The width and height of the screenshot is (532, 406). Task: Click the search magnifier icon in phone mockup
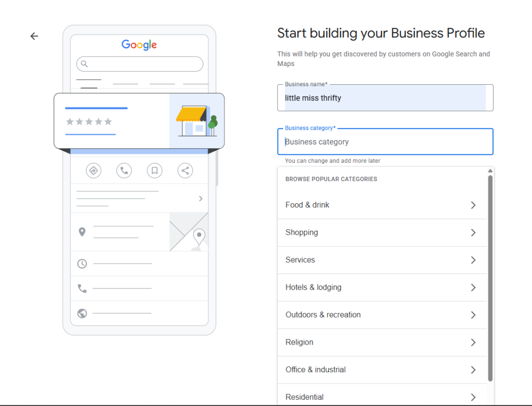tap(85, 64)
